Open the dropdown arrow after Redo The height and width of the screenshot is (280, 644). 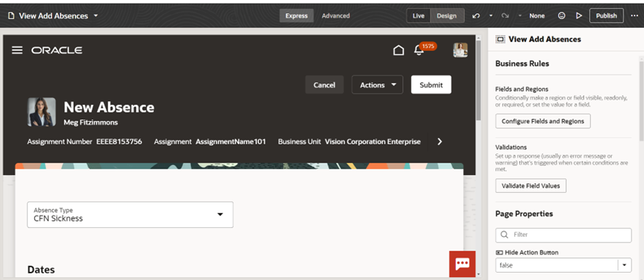pyautogui.click(x=520, y=15)
